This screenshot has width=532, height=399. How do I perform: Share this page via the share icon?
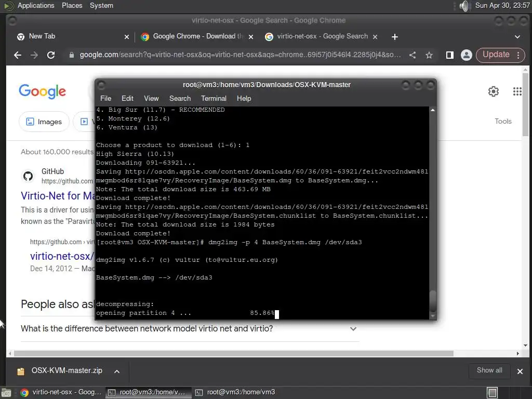pyautogui.click(x=413, y=55)
